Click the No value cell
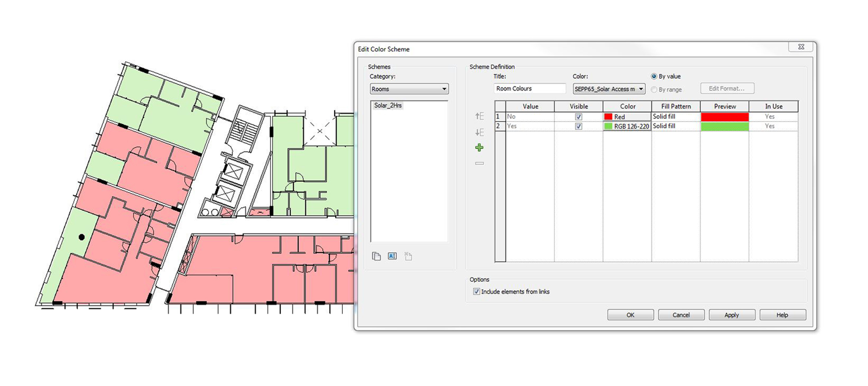Screen dimensions: 868x386 click(x=530, y=117)
